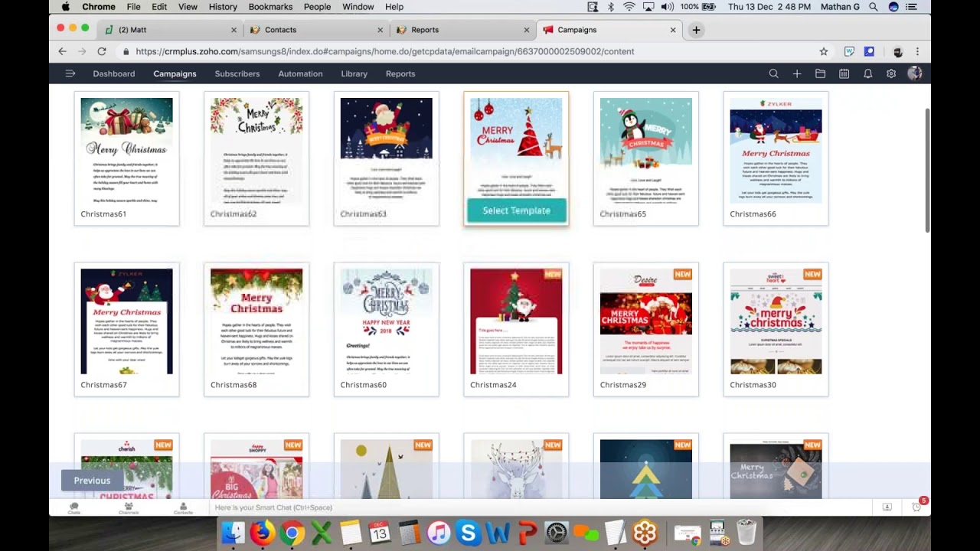Click the reminder clock icon with red badge
The image size is (980, 551).
[x=917, y=507]
